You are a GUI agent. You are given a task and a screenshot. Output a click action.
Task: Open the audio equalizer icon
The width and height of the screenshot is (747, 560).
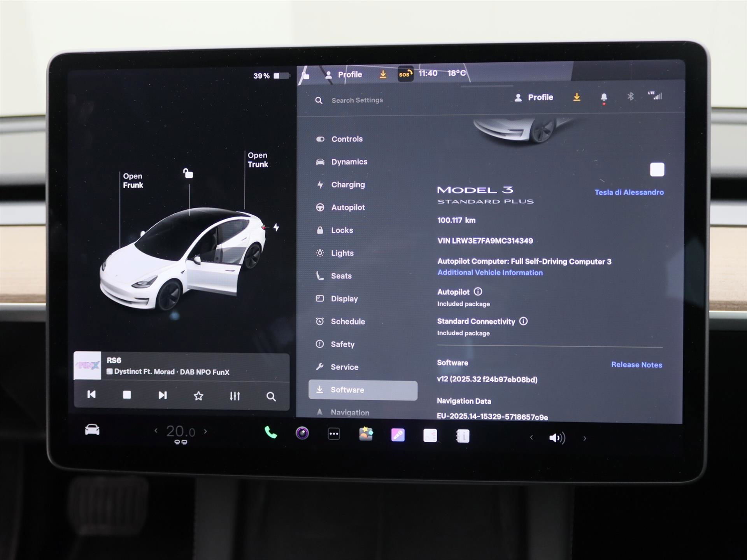point(235,396)
